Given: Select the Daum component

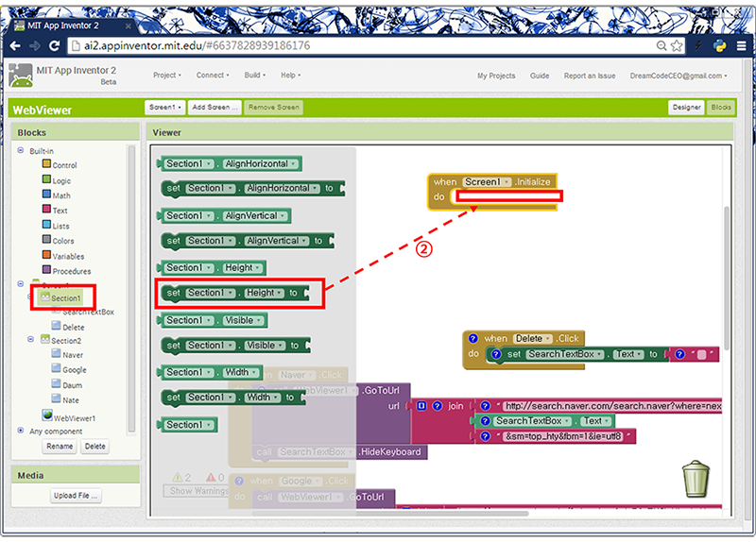Looking at the screenshot, I should [x=67, y=385].
